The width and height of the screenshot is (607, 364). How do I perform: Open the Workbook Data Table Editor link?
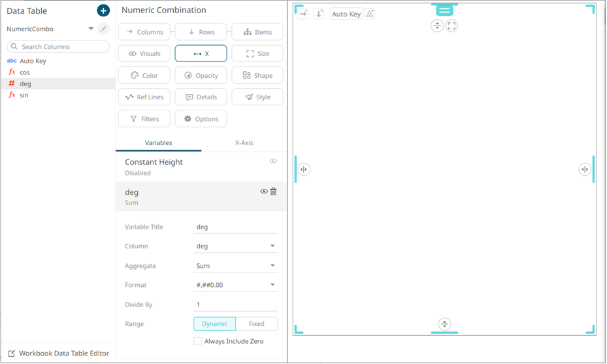point(58,353)
